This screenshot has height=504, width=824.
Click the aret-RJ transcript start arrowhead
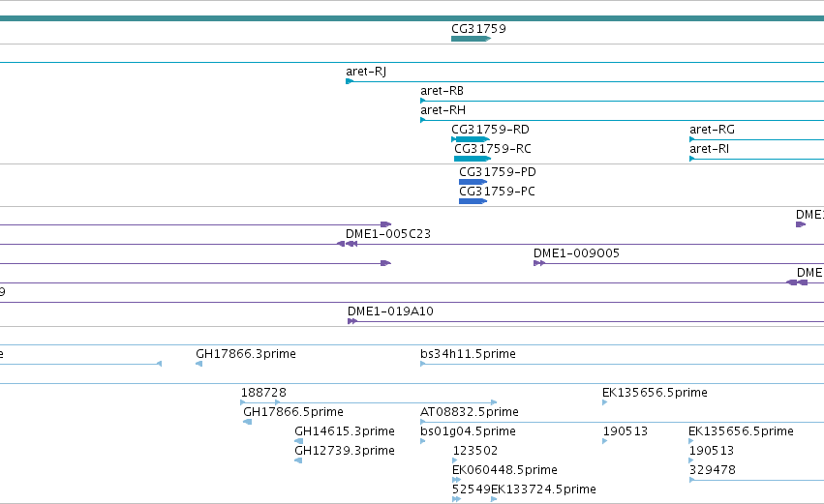(349, 81)
